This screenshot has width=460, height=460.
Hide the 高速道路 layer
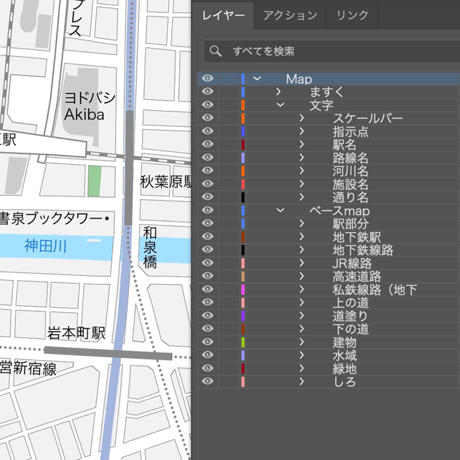tap(207, 276)
